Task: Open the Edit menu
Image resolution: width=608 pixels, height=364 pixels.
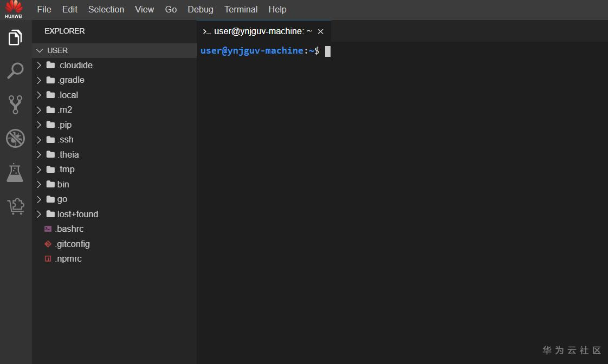Action: [70, 9]
